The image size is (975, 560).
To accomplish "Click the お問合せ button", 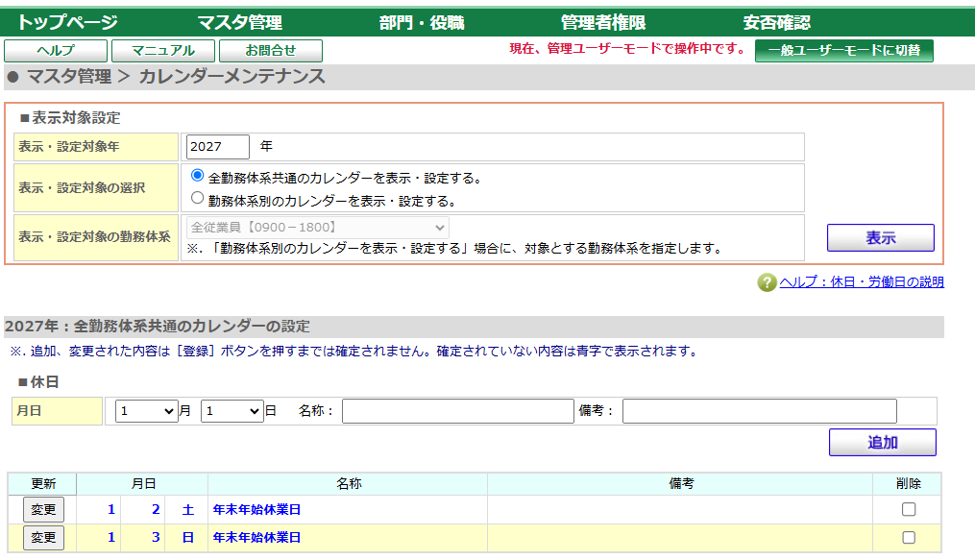I will click(x=271, y=50).
